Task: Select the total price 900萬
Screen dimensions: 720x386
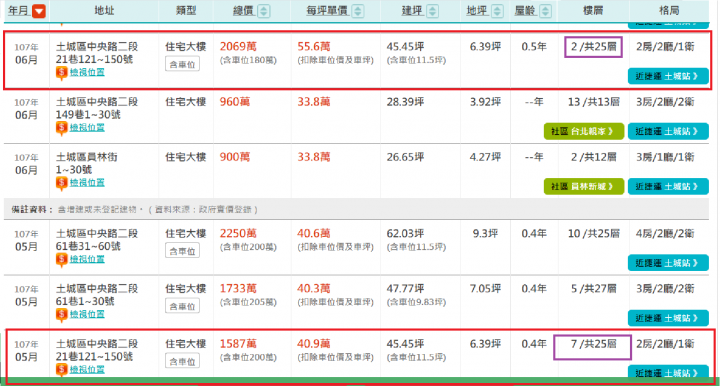Action: (235, 157)
